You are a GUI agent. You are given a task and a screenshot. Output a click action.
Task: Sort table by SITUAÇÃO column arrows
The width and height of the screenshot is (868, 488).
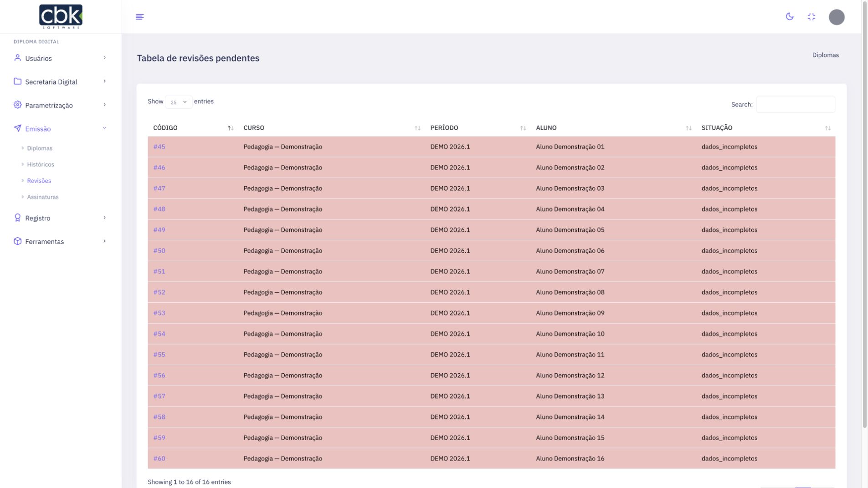(828, 128)
